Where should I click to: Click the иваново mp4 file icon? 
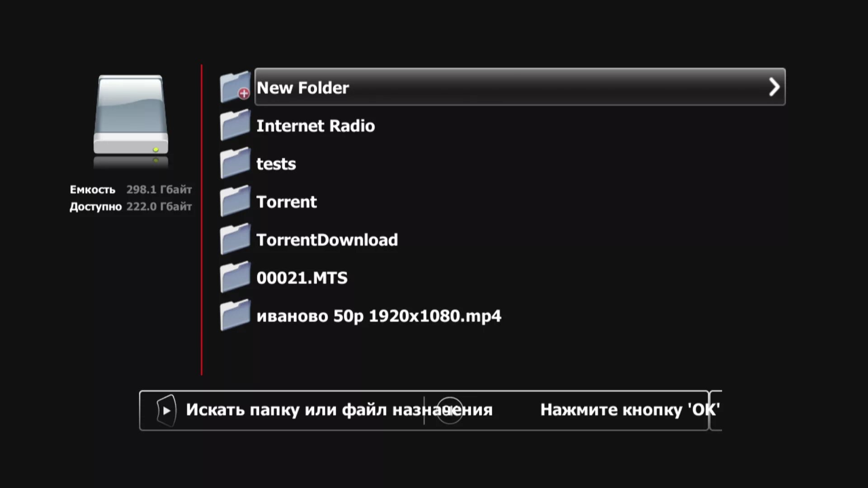[235, 315]
